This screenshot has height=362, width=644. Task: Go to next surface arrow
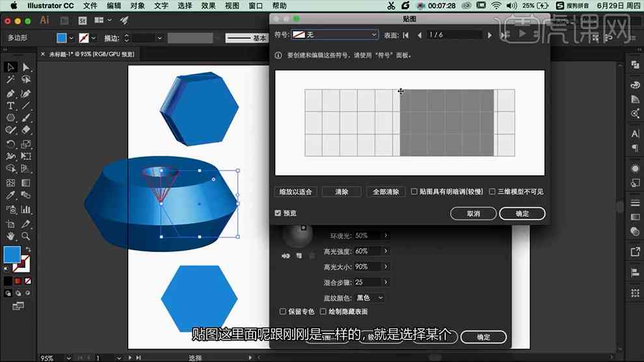click(x=490, y=35)
